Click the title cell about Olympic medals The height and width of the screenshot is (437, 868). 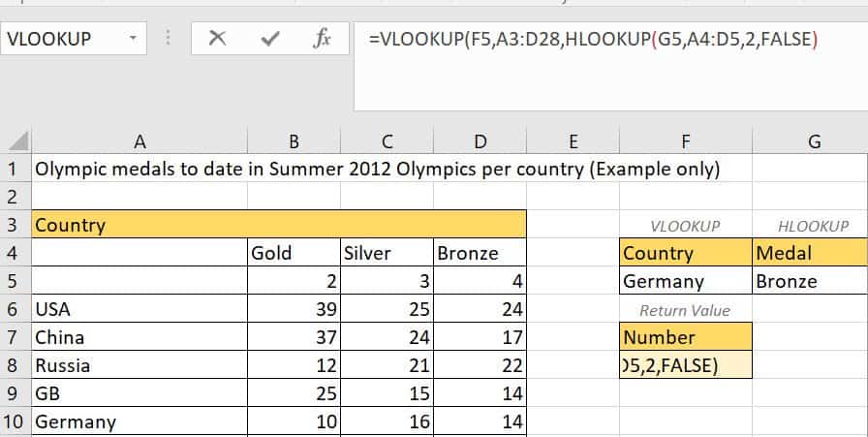pos(378,169)
